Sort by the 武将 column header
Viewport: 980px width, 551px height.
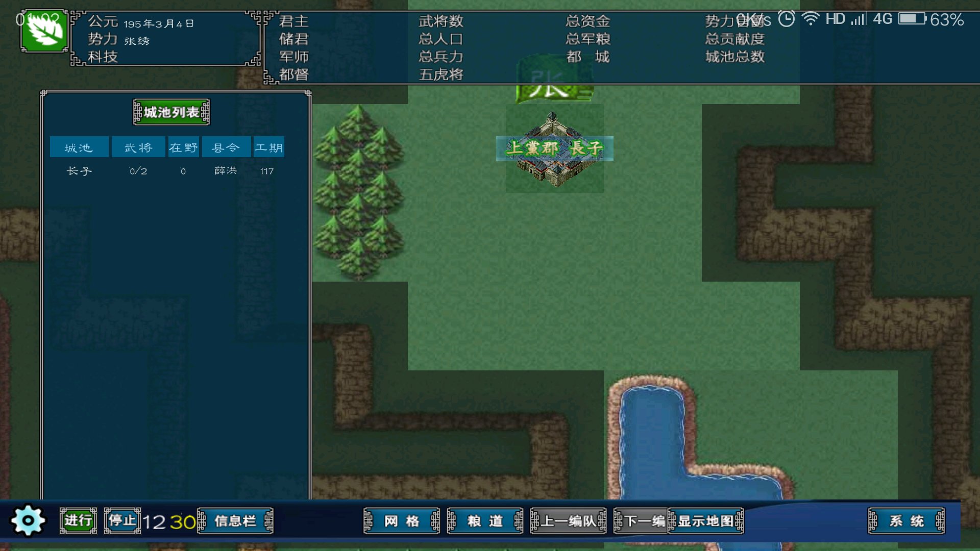(x=138, y=147)
